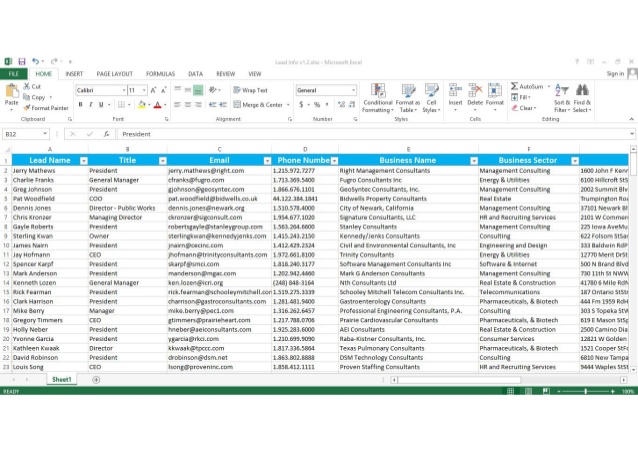Image resolution: width=638 pixels, height=452 pixels.
Task: Toggle Wrap Text option
Action: pyautogui.click(x=250, y=90)
